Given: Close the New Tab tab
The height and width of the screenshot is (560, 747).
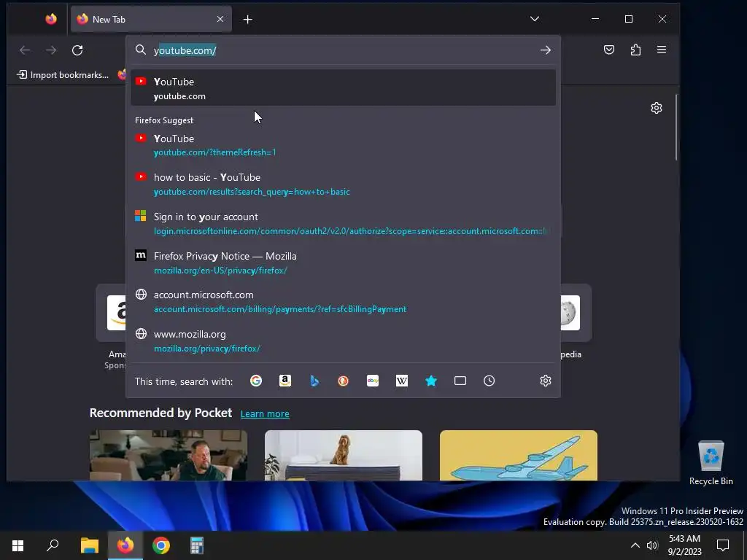Looking at the screenshot, I should (x=220, y=19).
